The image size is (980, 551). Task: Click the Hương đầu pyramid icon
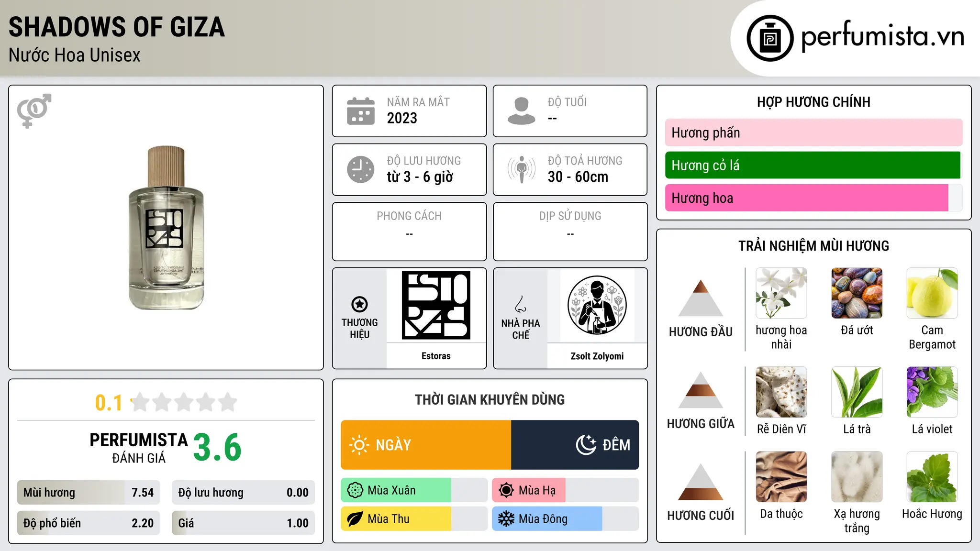coord(701,298)
